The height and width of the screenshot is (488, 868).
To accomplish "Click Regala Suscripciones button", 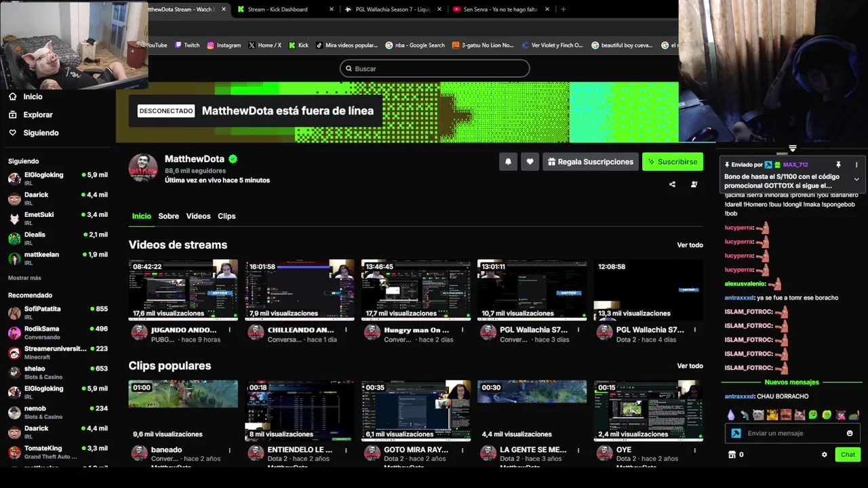I will point(591,161).
